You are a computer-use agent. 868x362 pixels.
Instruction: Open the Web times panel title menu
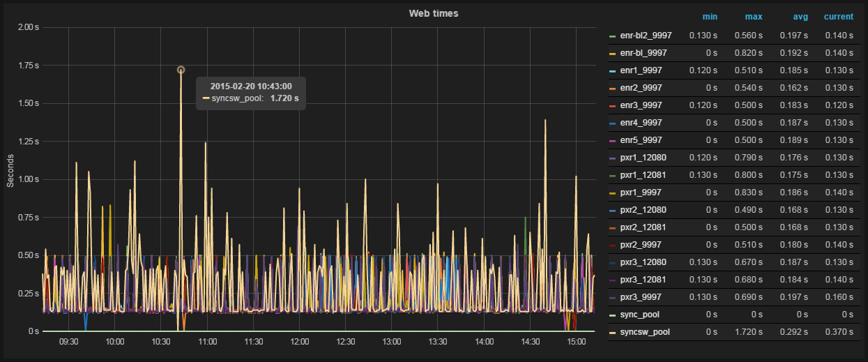433,13
